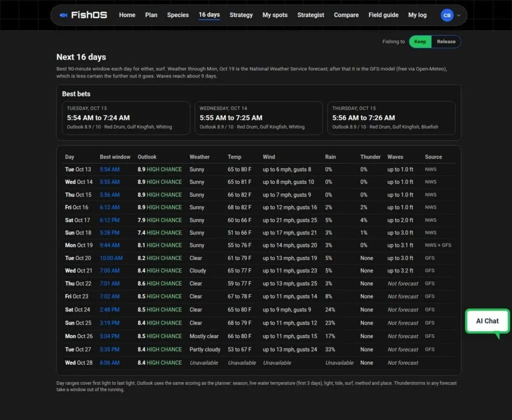Click the FishOS brand name
Screen dimensions: 512x420
(x=89, y=15)
